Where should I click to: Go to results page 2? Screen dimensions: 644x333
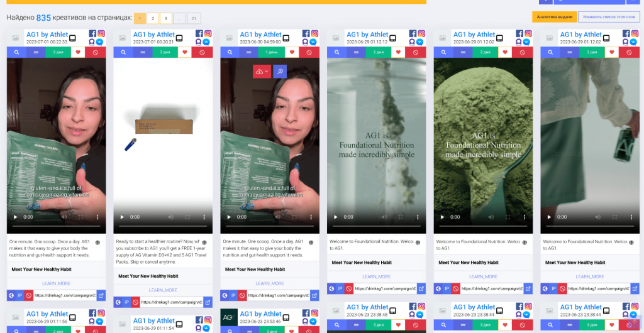point(153,18)
